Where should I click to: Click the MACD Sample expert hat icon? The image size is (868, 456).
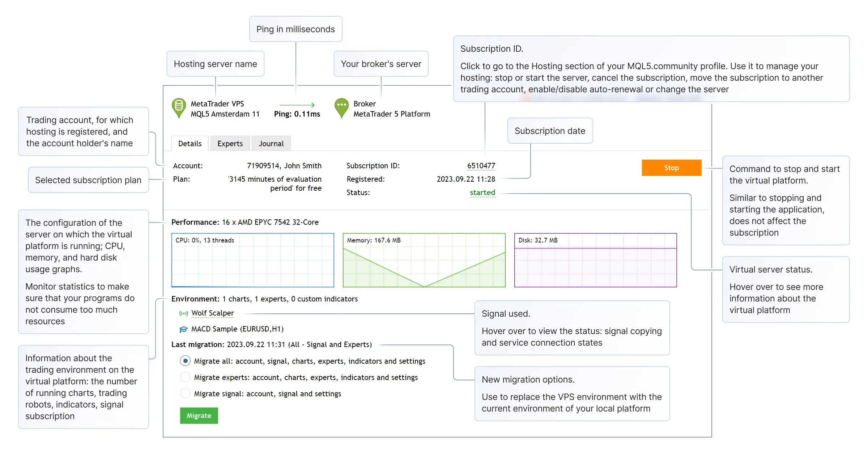click(x=184, y=329)
